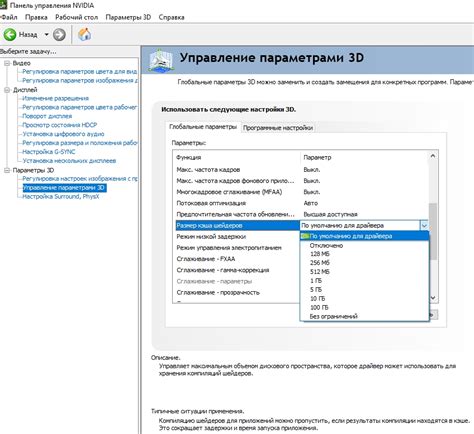Viewport: 474px width, 434px height.
Task: Open the Правка menu
Action: [36, 17]
